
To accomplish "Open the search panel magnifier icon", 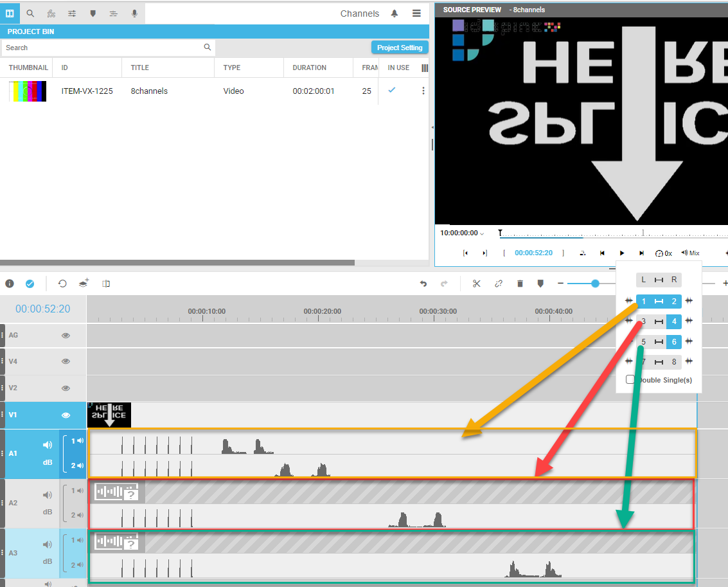I will 30,14.
